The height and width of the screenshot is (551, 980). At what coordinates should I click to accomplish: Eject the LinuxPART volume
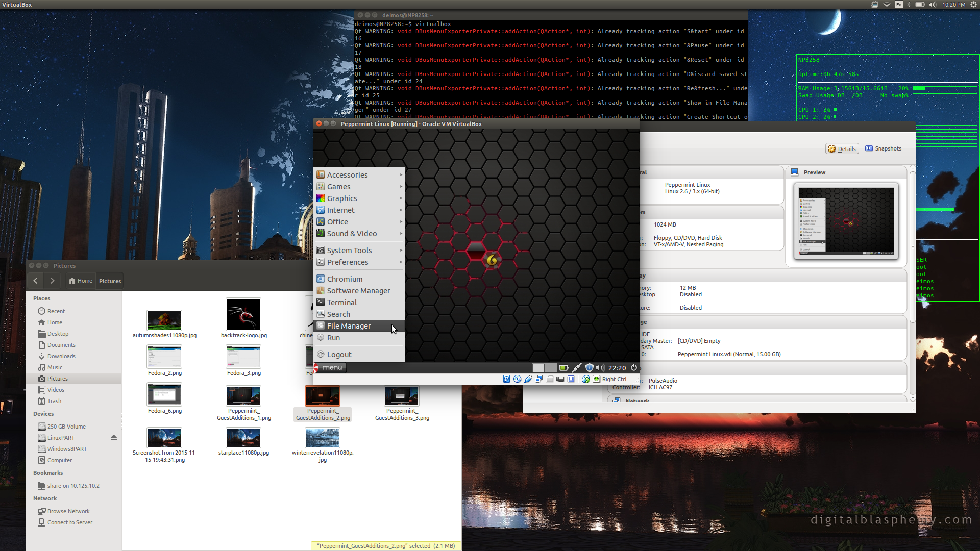113,438
